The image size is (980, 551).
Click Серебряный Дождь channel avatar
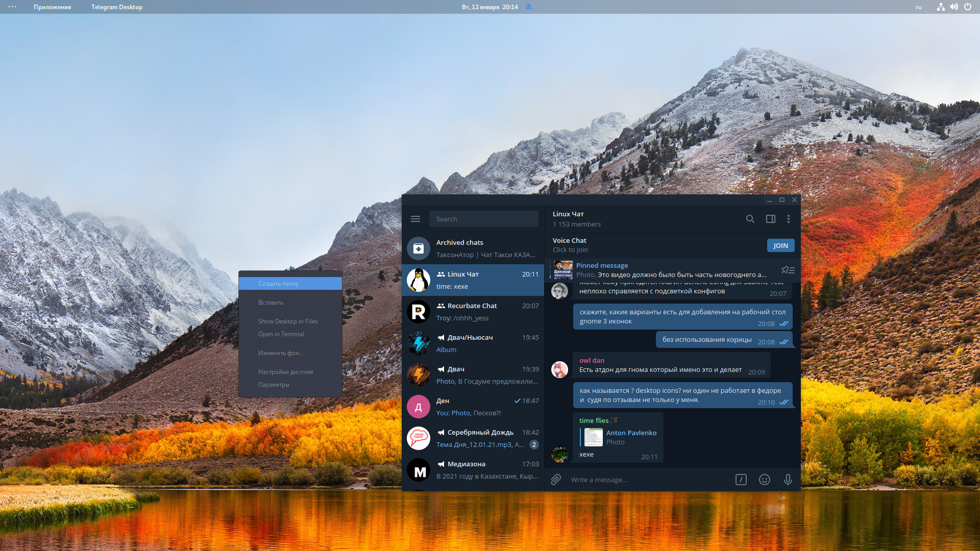pos(419,438)
